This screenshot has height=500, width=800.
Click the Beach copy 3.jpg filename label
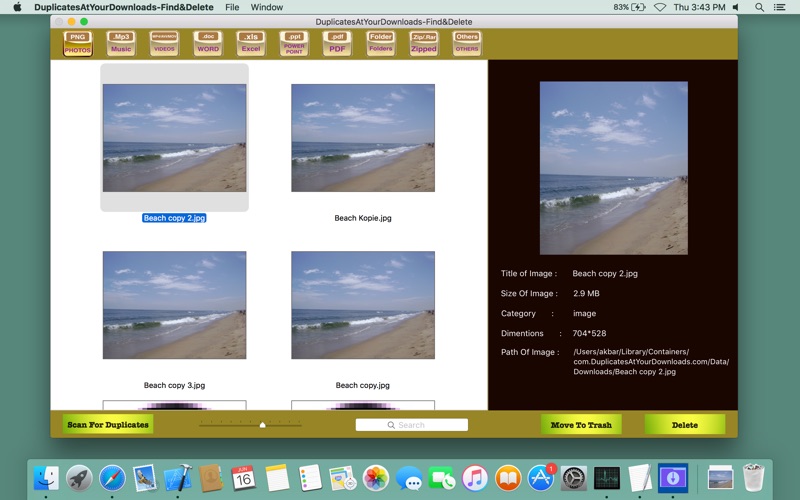pyautogui.click(x=174, y=385)
